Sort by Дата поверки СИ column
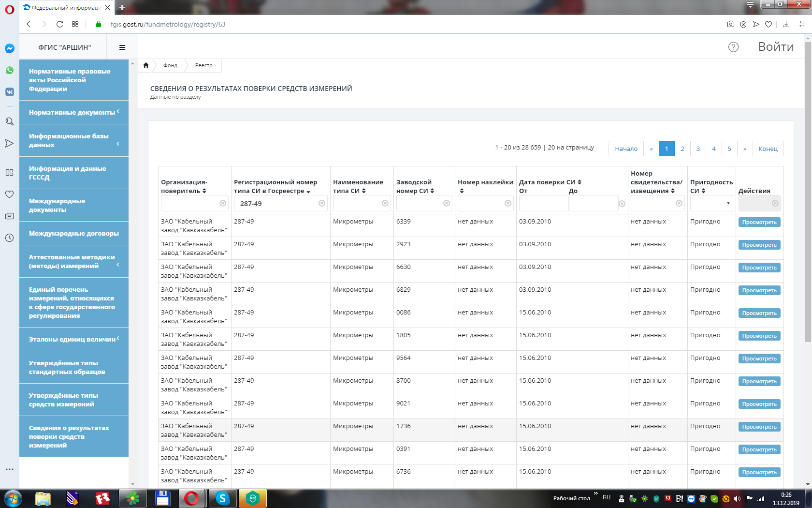 coord(580,182)
